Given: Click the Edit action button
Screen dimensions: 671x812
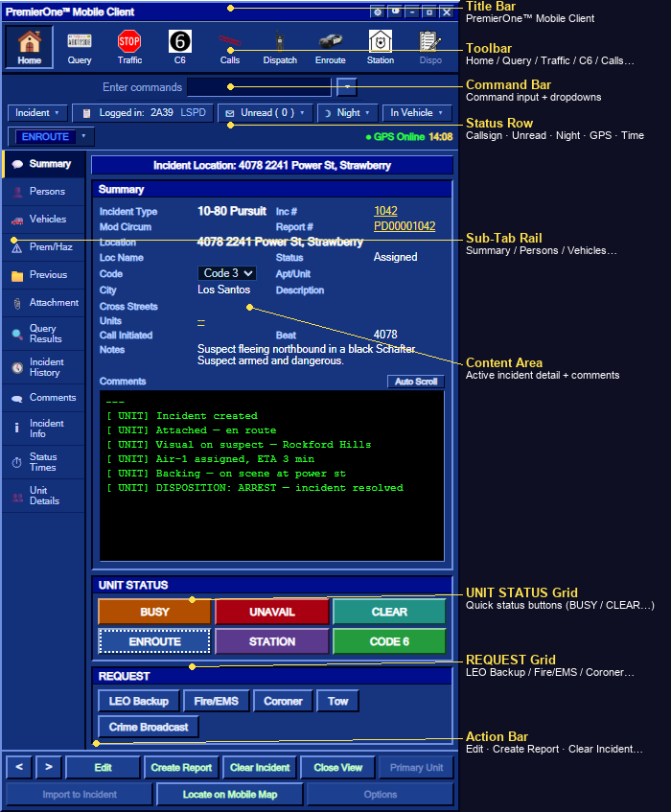Looking at the screenshot, I should point(103,768).
